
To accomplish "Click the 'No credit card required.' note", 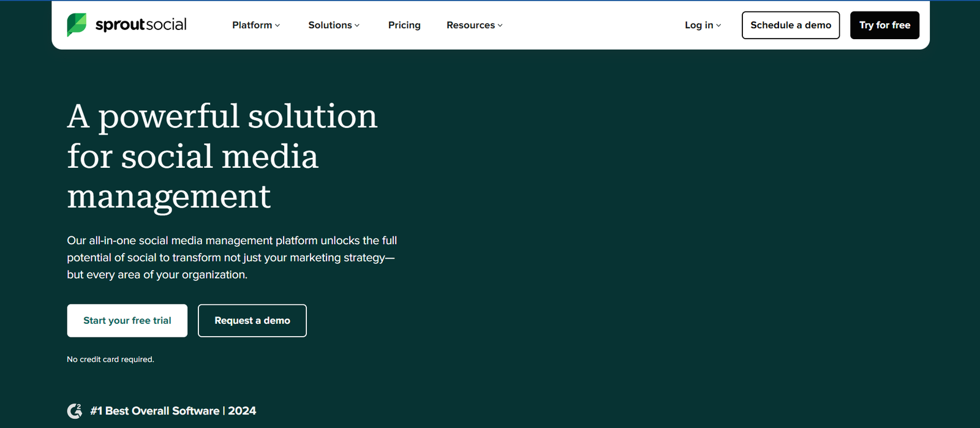I will click(110, 359).
